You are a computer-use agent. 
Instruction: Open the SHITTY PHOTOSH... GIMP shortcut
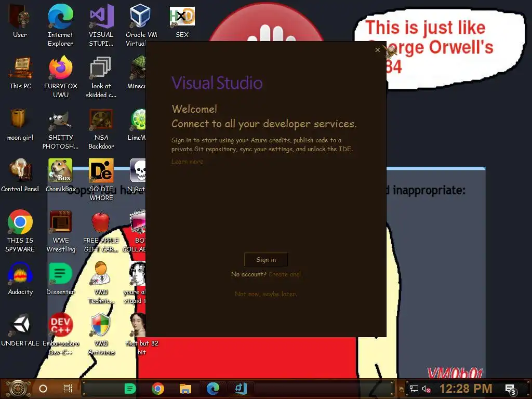coord(60,128)
